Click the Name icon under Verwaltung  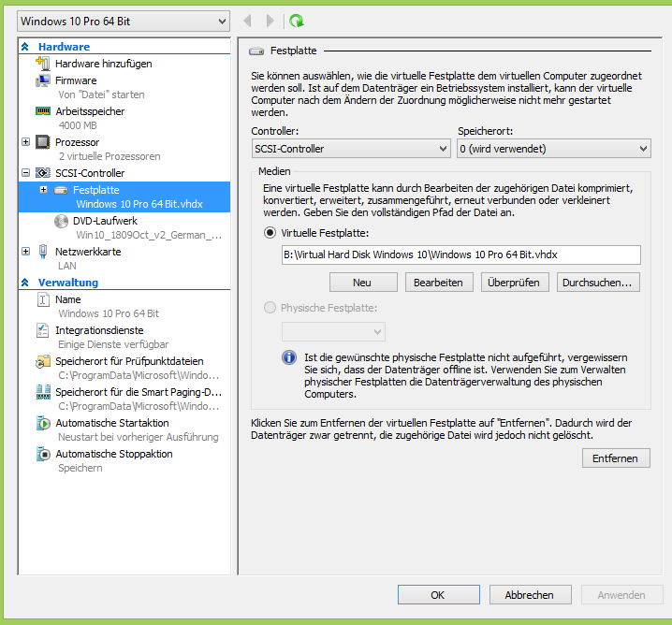click(43, 299)
